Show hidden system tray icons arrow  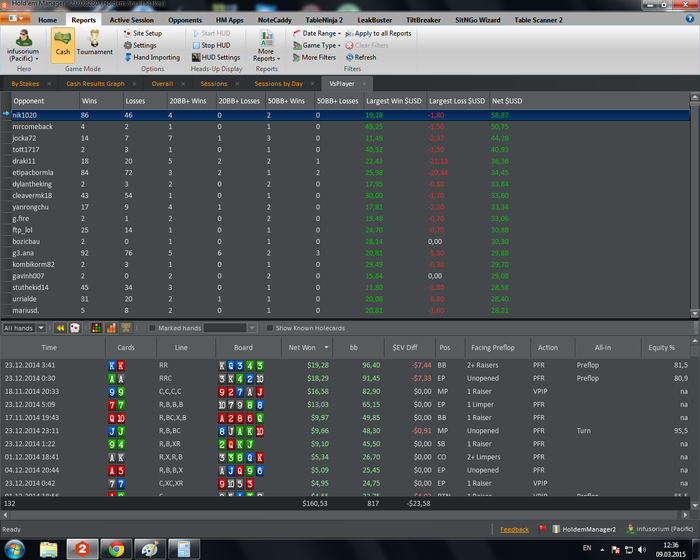point(602,549)
